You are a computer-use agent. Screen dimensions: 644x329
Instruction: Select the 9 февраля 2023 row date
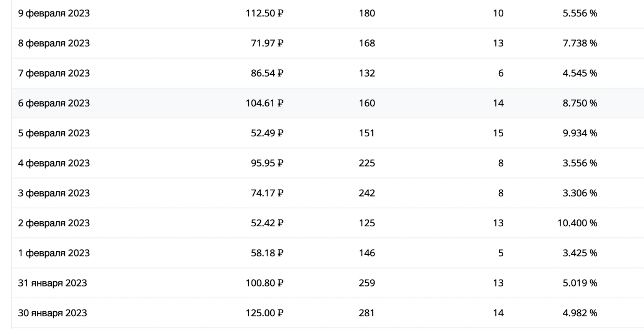[x=54, y=13]
